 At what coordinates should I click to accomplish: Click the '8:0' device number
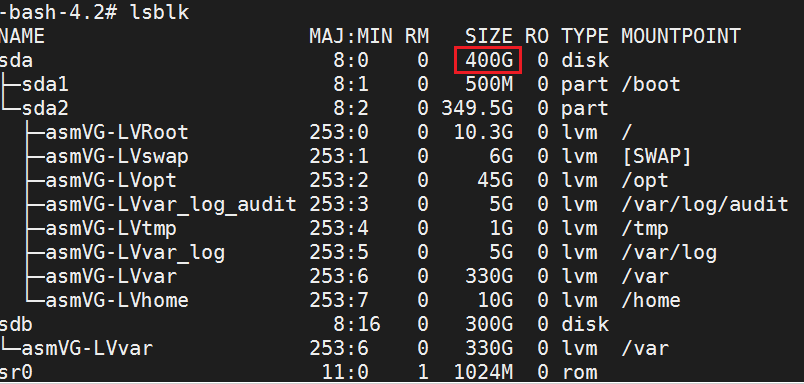point(351,60)
